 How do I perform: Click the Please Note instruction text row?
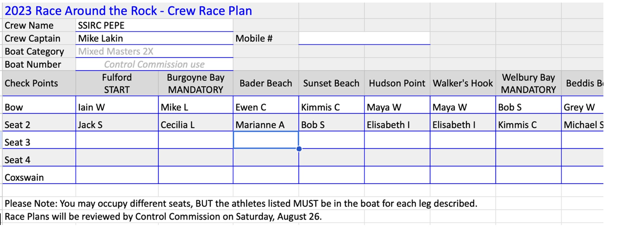click(x=241, y=203)
